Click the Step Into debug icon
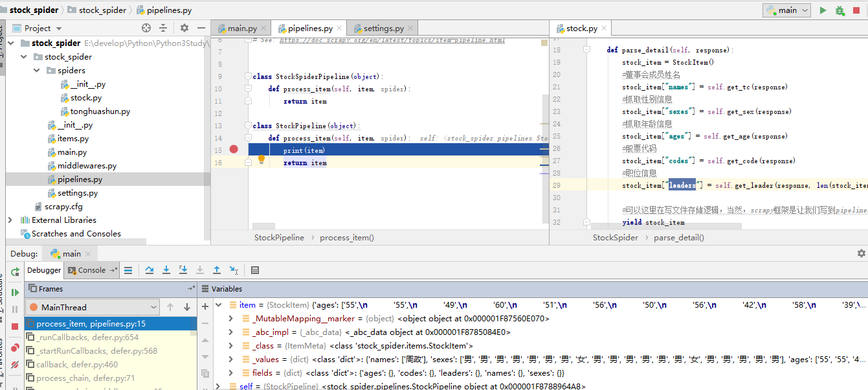This screenshot has width=868, height=390. (x=166, y=270)
